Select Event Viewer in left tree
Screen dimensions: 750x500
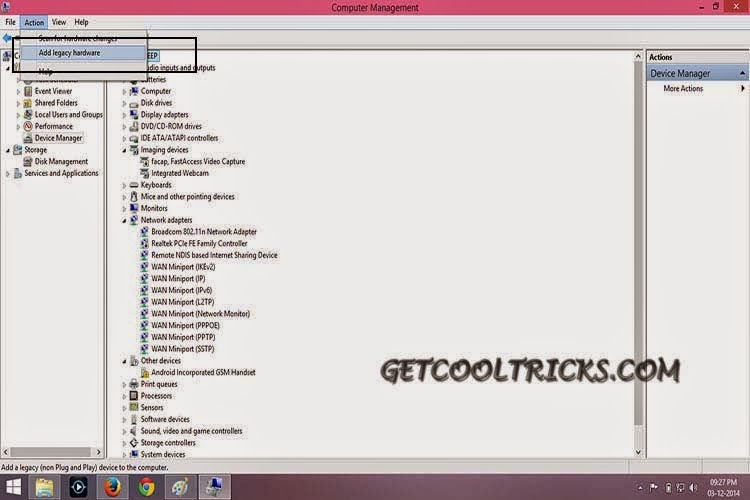53,91
